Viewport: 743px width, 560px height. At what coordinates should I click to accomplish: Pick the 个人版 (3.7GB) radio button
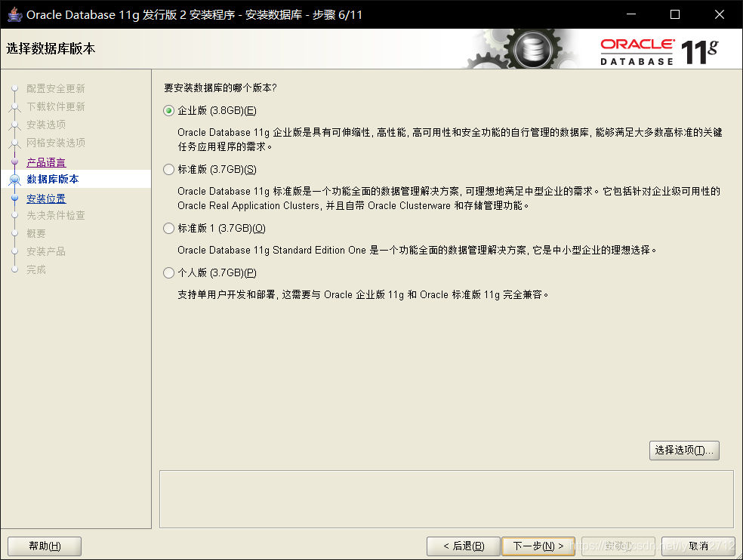click(x=168, y=273)
